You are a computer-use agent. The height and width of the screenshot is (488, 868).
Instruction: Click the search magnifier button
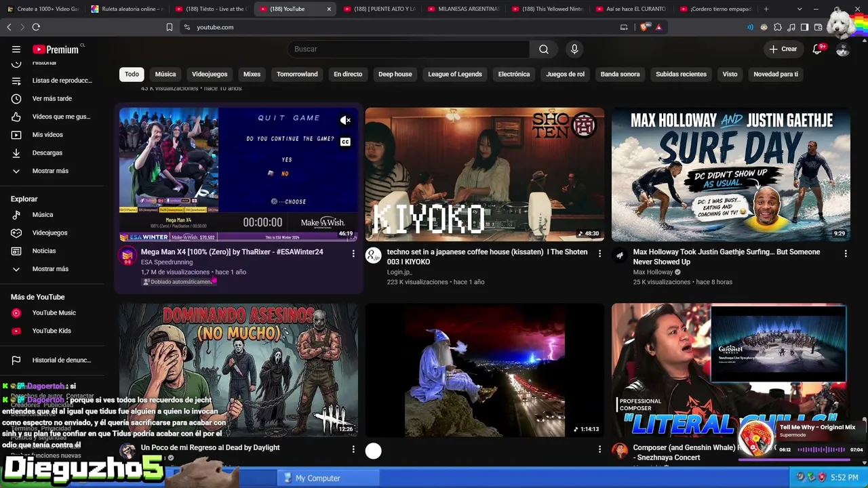[544, 49]
